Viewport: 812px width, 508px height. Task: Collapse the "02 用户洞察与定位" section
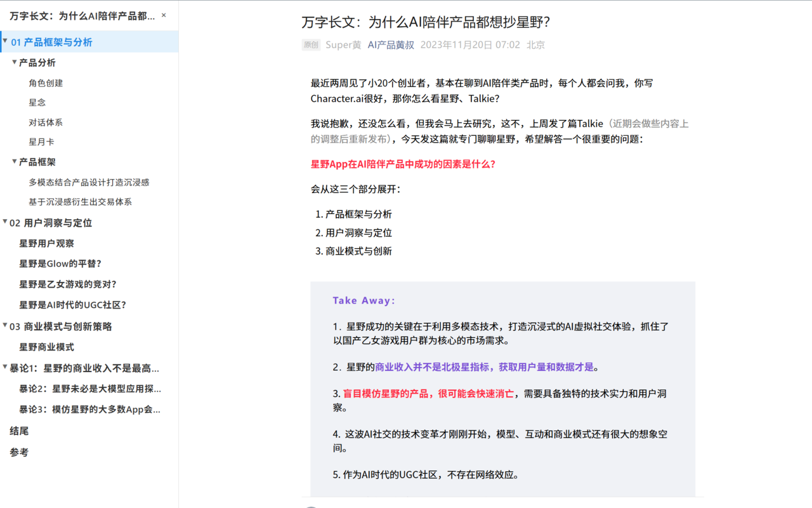click(6, 223)
